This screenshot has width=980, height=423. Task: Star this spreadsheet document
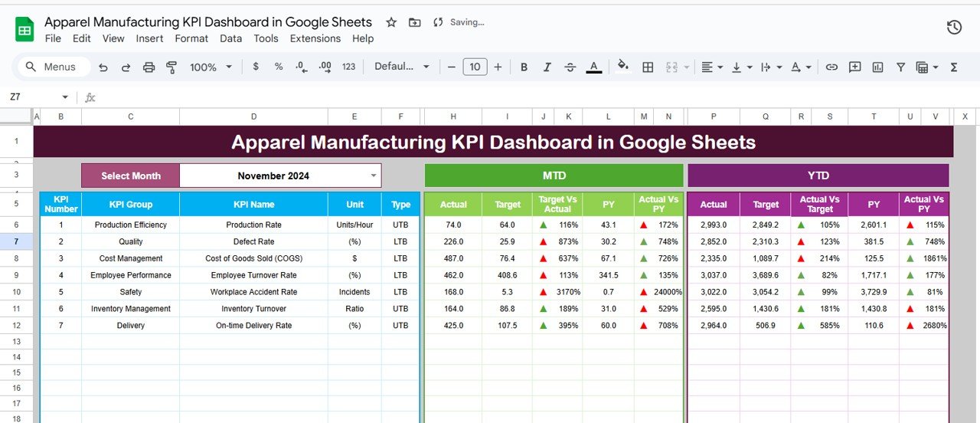pyautogui.click(x=391, y=22)
